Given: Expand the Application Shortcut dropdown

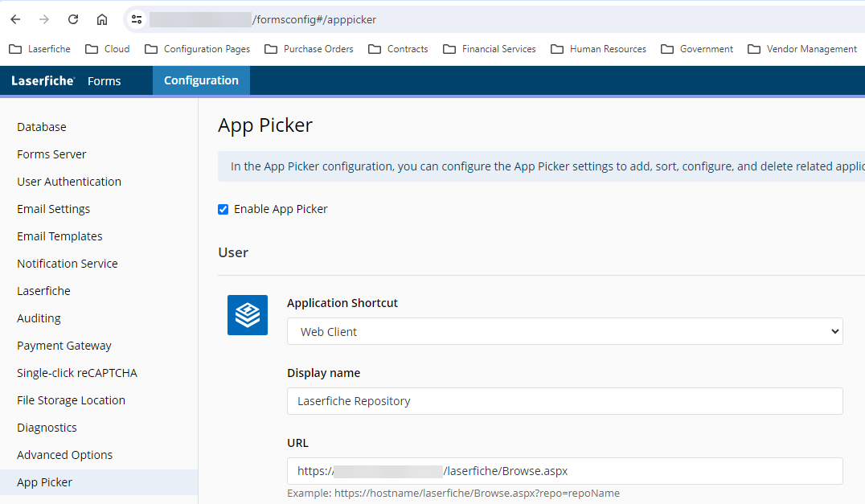Looking at the screenshot, I should pos(565,331).
